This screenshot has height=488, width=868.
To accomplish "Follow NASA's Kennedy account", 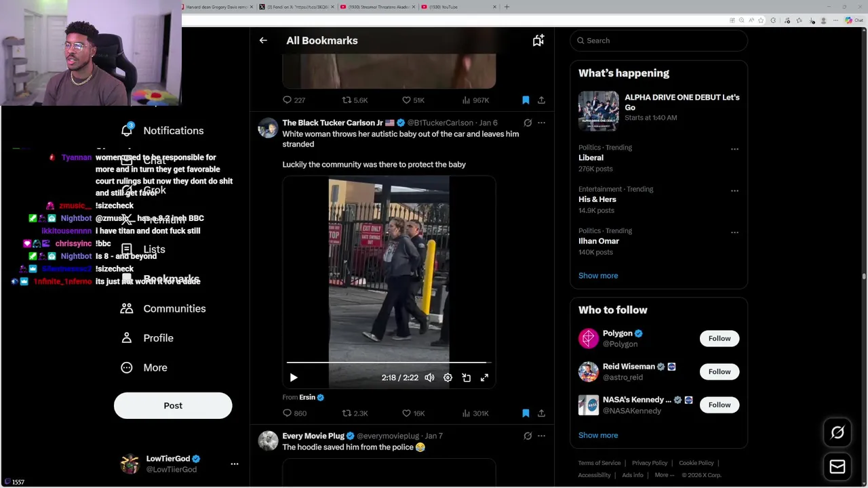I will (719, 405).
